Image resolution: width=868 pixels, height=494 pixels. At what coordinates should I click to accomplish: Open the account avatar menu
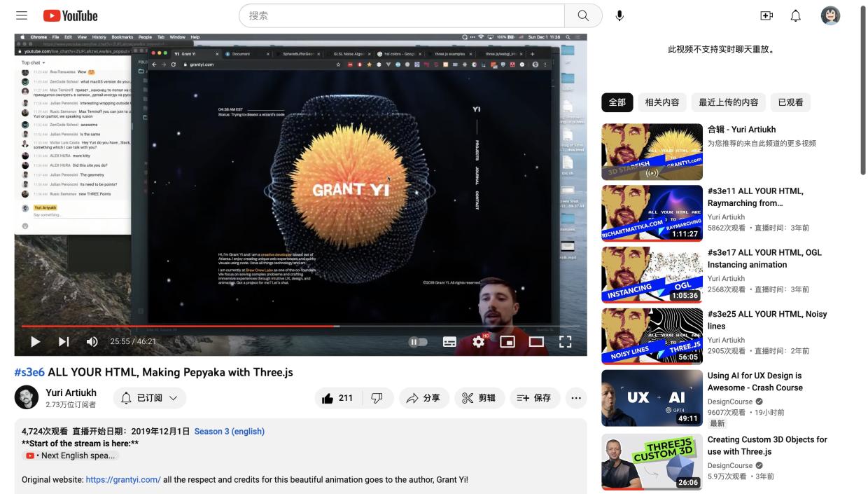[830, 15]
